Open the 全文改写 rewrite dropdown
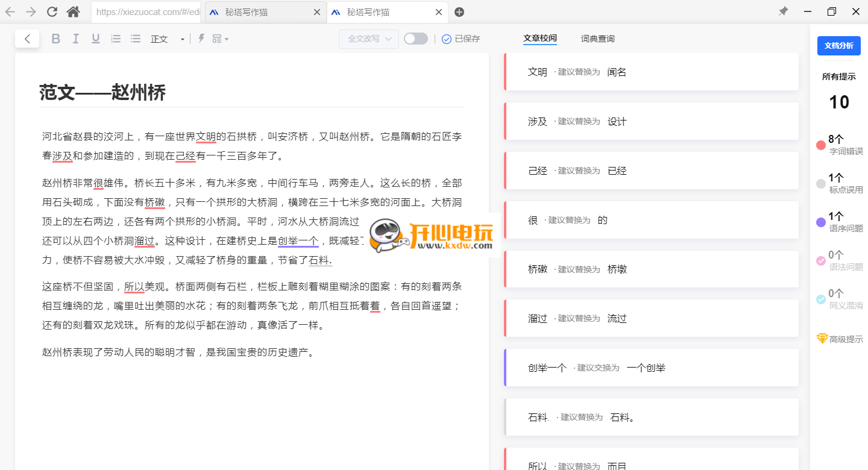This screenshot has height=470, width=868. click(368, 38)
